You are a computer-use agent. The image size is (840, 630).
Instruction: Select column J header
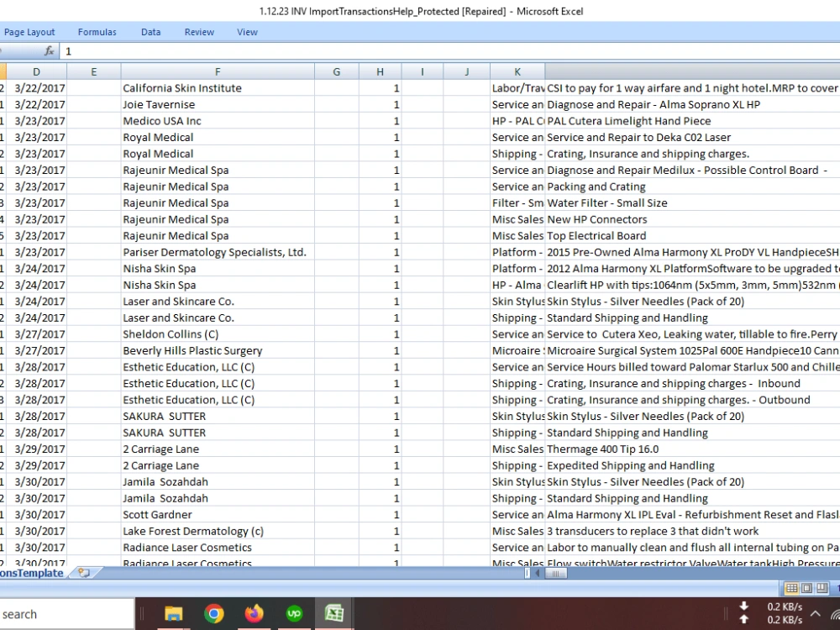point(466,71)
